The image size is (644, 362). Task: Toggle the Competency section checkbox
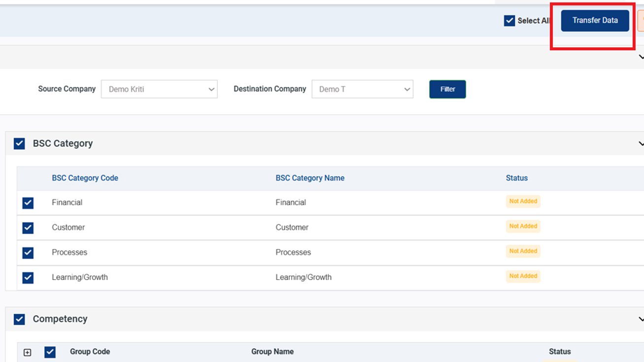(x=19, y=319)
